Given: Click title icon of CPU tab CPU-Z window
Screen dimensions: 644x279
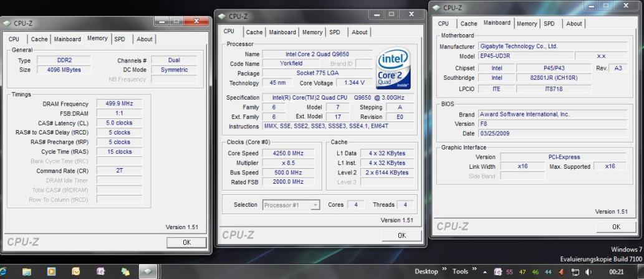Looking at the screenshot, I should 222,16.
